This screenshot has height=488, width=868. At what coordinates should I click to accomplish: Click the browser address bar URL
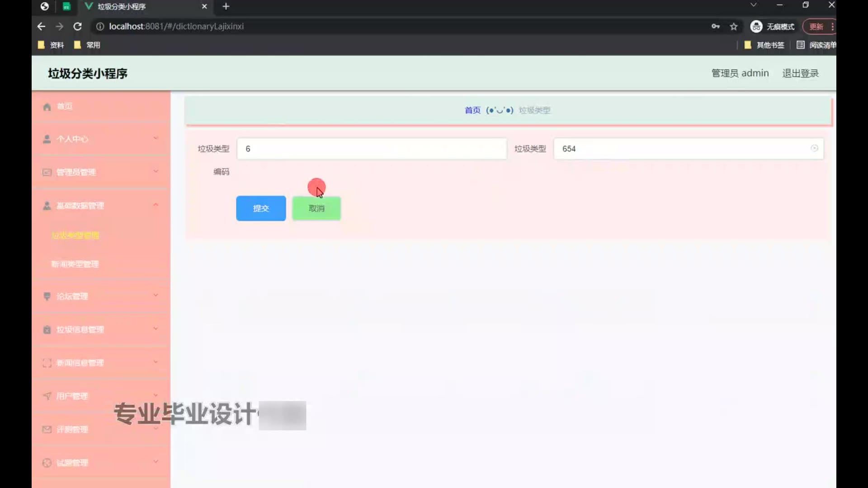(x=176, y=26)
